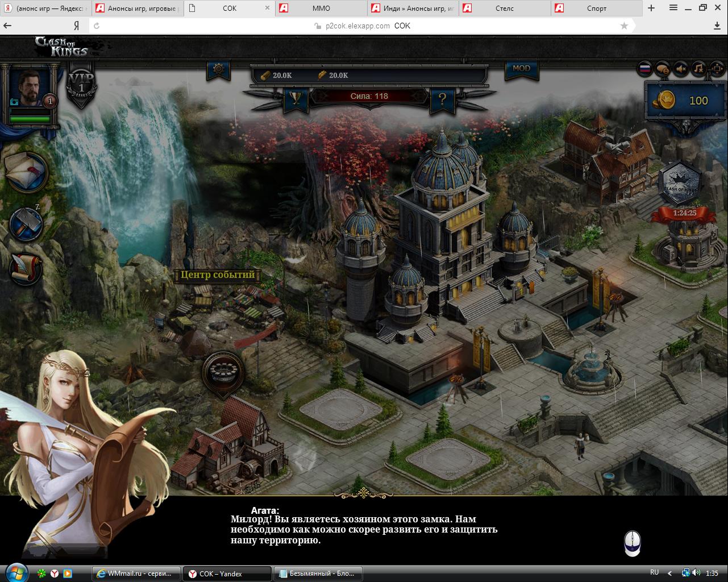The image size is (728, 582).
Task: Open the settings gear in the game bar
Action: point(219,70)
